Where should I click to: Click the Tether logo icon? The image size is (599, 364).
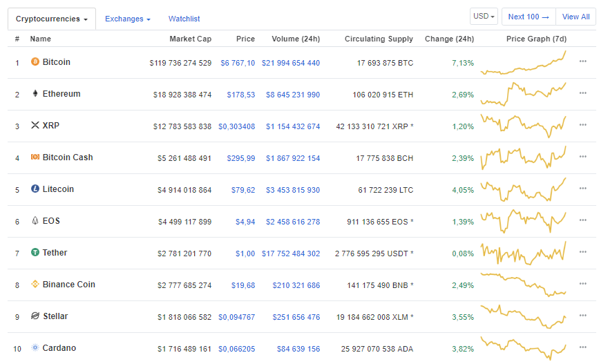[35, 252]
